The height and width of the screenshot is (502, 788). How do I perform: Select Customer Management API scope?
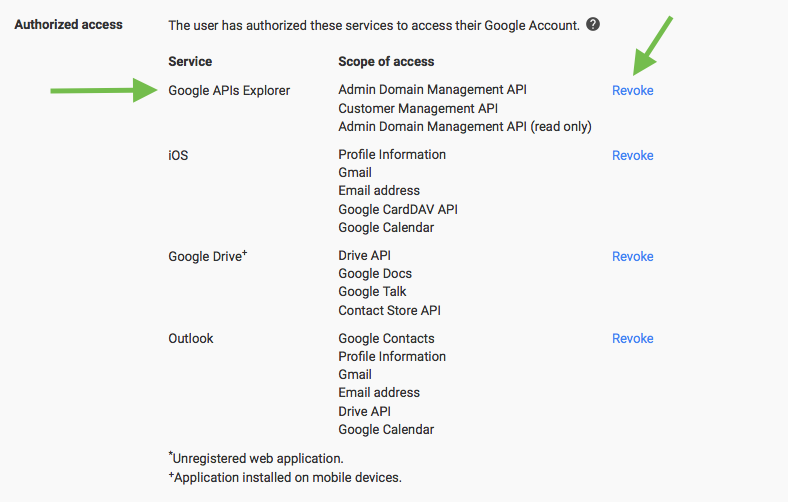(418, 109)
